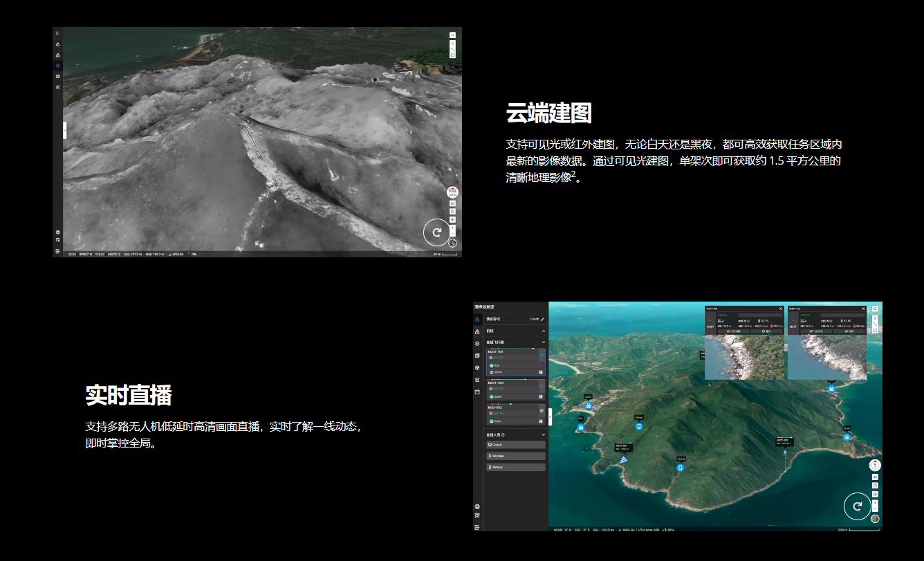Collapse the 机场 section chevron

(543, 331)
